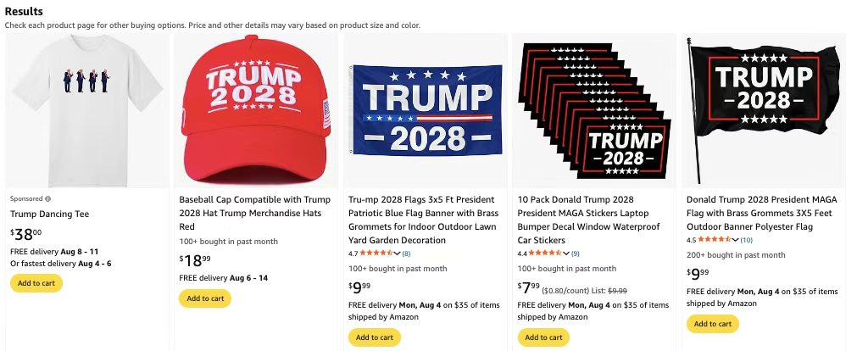This screenshot has height=351, width=868.
Task: Open the (9) reviews link
Action: 576,253
